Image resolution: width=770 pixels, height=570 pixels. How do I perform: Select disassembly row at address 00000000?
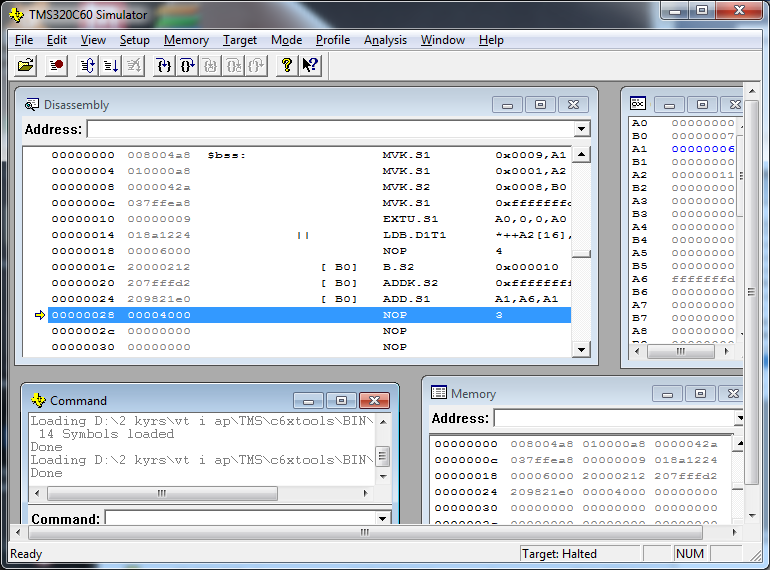click(309, 155)
